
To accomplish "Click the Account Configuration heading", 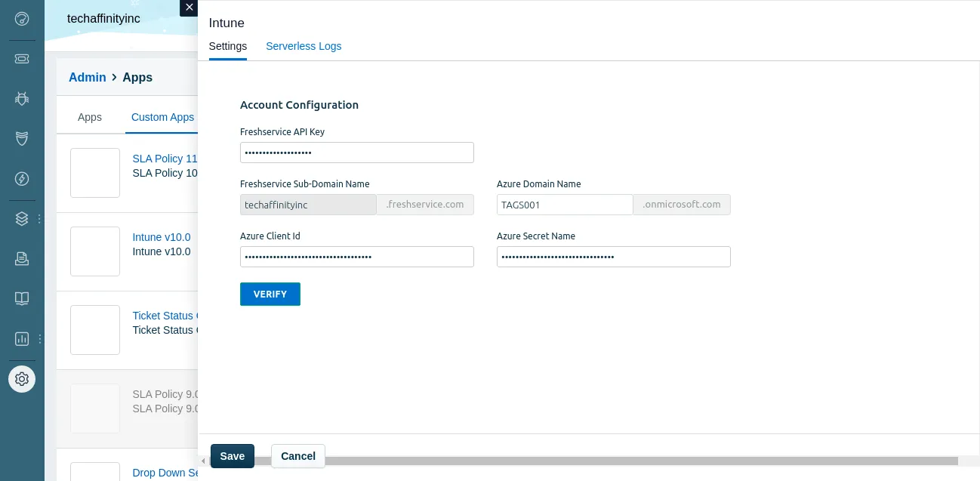I will [299, 105].
